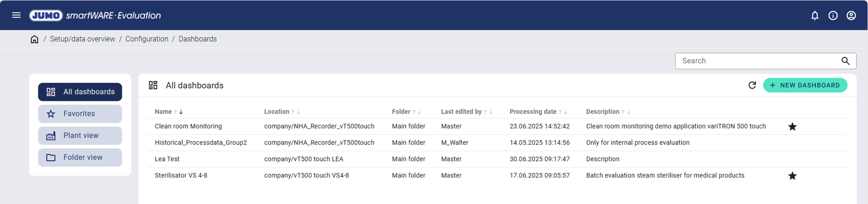Image resolution: width=868 pixels, height=204 pixels.
Task: Click the JUMO smartWARE logo
Action: (x=95, y=16)
